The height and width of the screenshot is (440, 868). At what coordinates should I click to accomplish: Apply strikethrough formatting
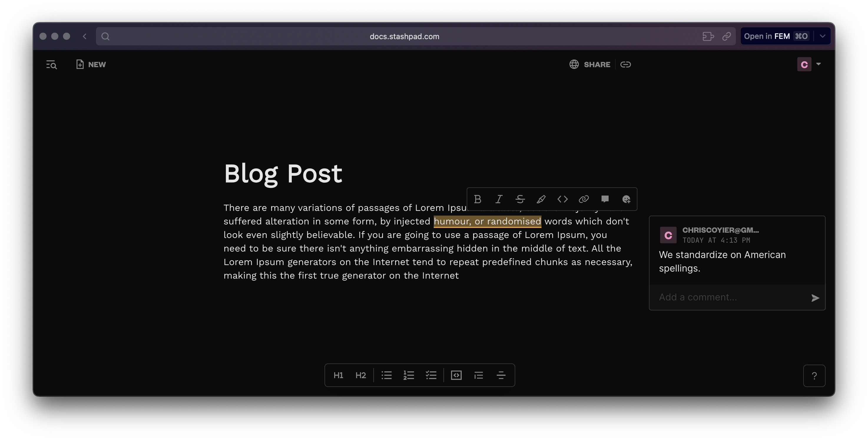[520, 199]
